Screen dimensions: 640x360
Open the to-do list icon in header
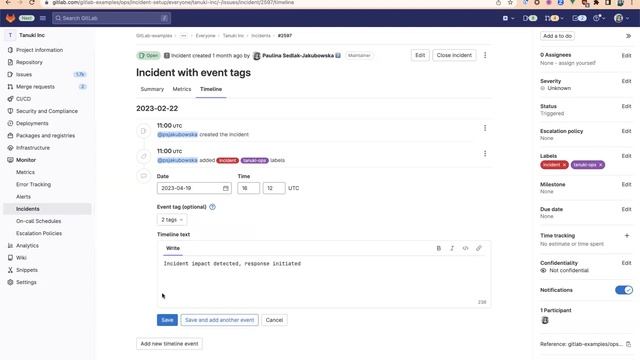(579, 18)
